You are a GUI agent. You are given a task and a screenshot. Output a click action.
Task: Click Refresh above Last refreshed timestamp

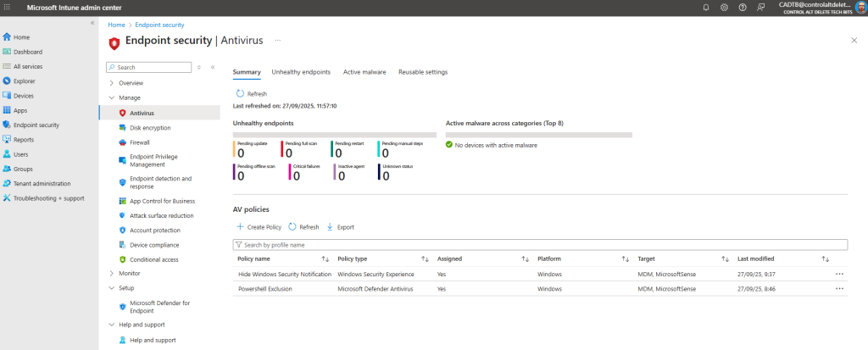[252, 94]
